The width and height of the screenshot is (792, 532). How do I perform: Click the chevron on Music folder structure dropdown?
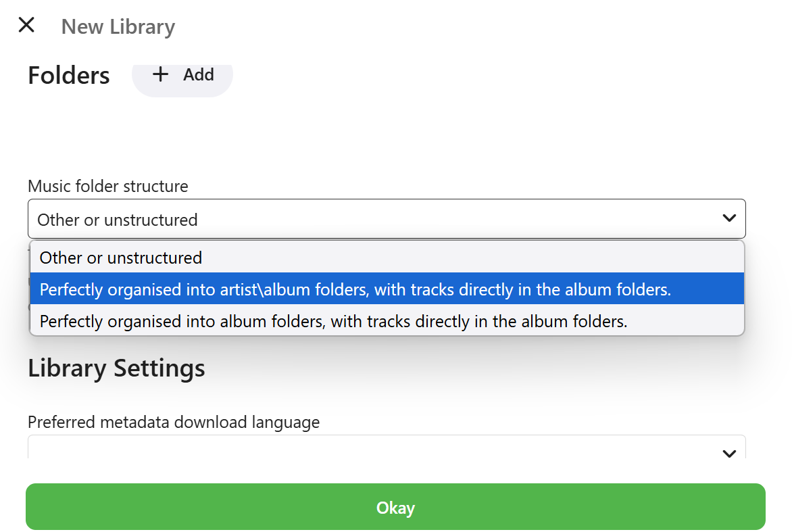[x=729, y=218]
